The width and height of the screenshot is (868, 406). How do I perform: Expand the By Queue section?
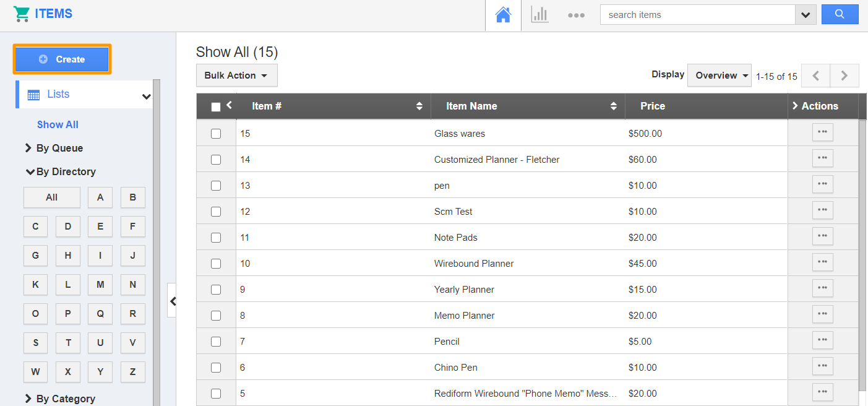tap(59, 149)
